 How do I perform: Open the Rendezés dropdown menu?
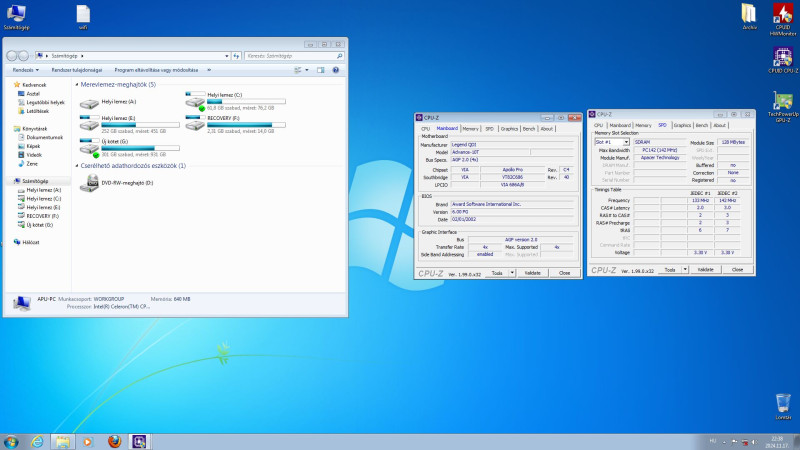pos(26,70)
